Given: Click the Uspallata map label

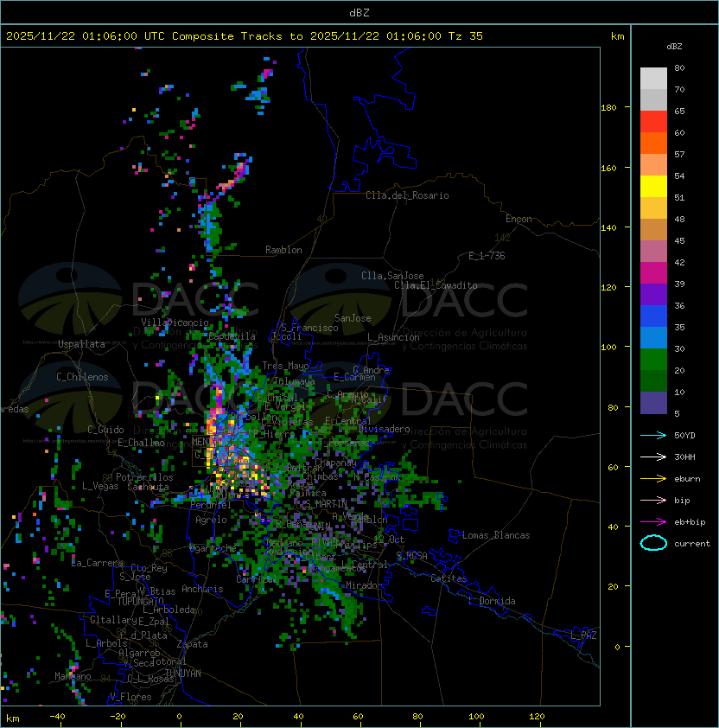Looking at the screenshot, I should (81, 344).
